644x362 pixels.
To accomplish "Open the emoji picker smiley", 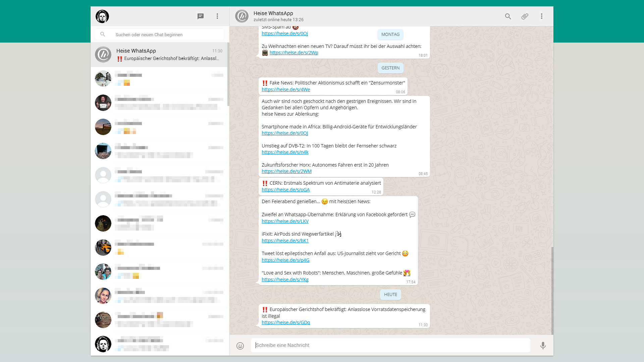I will click(x=240, y=346).
